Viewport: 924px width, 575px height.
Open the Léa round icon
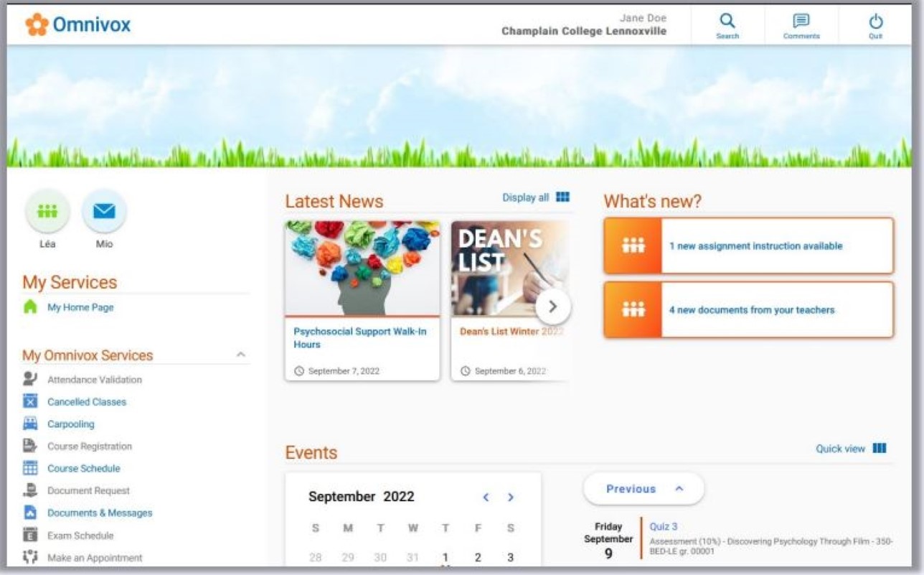click(47, 211)
